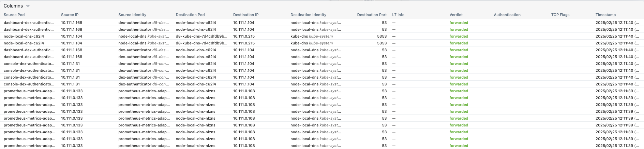The height and width of the screenshot is (149, 644).
Task: Click the Source Pod column header
Action: 14,15
